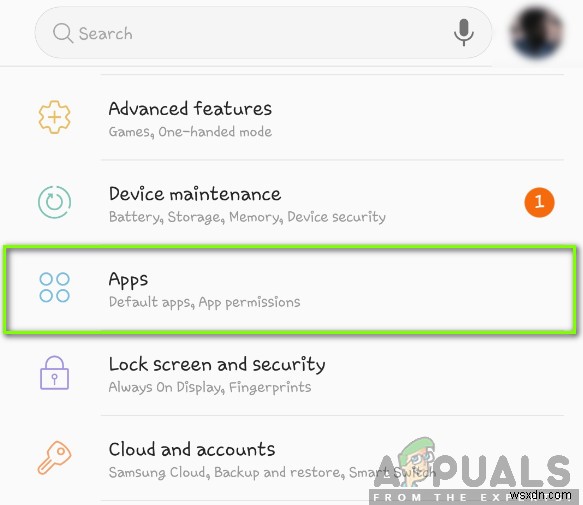Tap the Cloud and accounts key icon
The image size is (583, 505).
coord(54,457)
